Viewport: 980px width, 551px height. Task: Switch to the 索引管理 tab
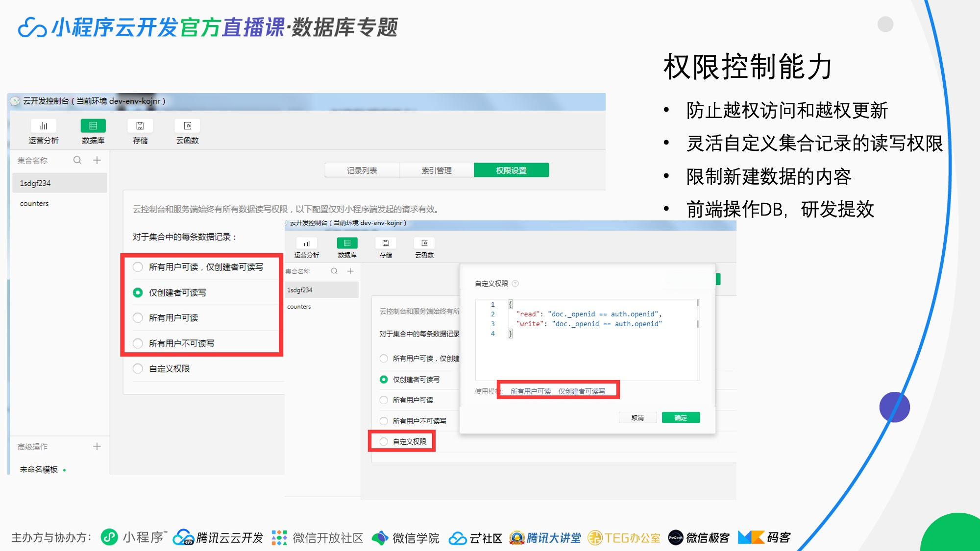click(437, 170)
